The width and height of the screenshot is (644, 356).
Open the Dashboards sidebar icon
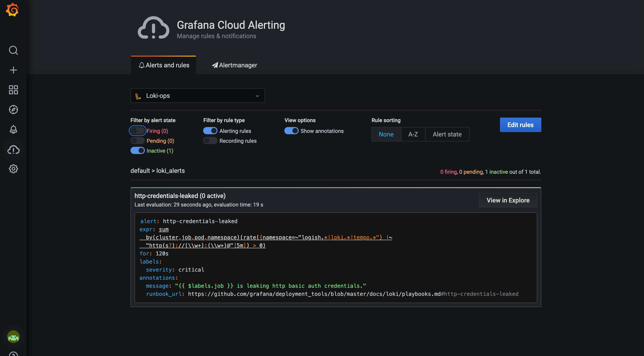[13, 90]
